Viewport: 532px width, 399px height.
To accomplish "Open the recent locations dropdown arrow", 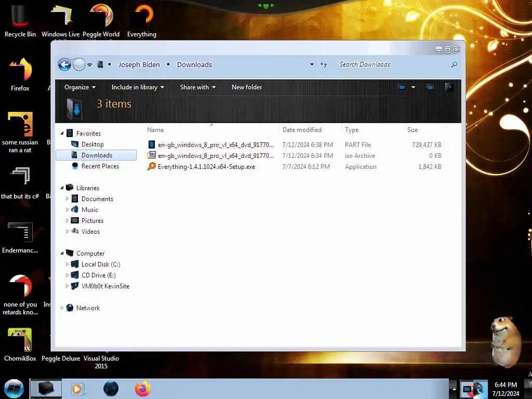I will (x=89, y=64).
